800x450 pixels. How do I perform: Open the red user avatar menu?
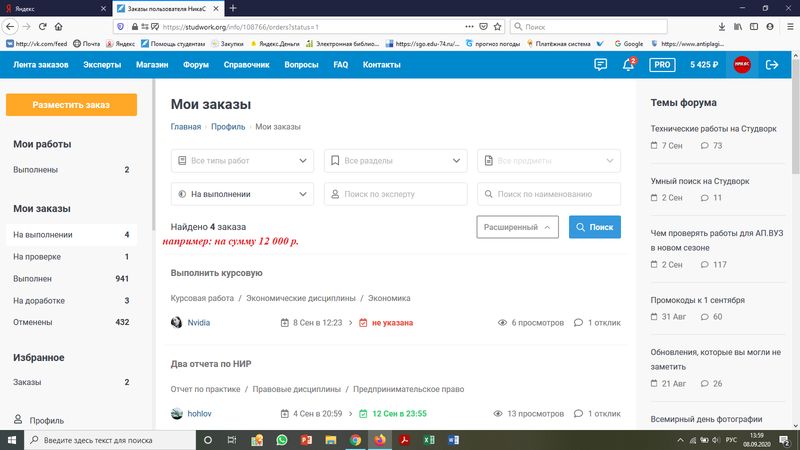pyautogui.click(x=742, y=64)
